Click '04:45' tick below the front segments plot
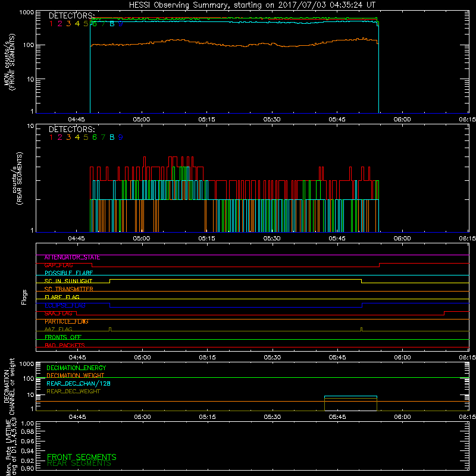 tap(76, 120)
